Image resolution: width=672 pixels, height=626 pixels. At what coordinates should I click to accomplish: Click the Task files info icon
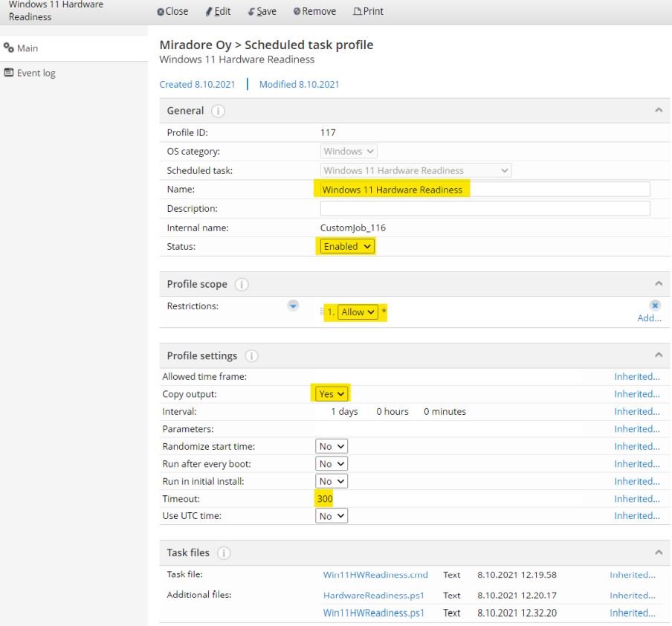tap(224, 553)
